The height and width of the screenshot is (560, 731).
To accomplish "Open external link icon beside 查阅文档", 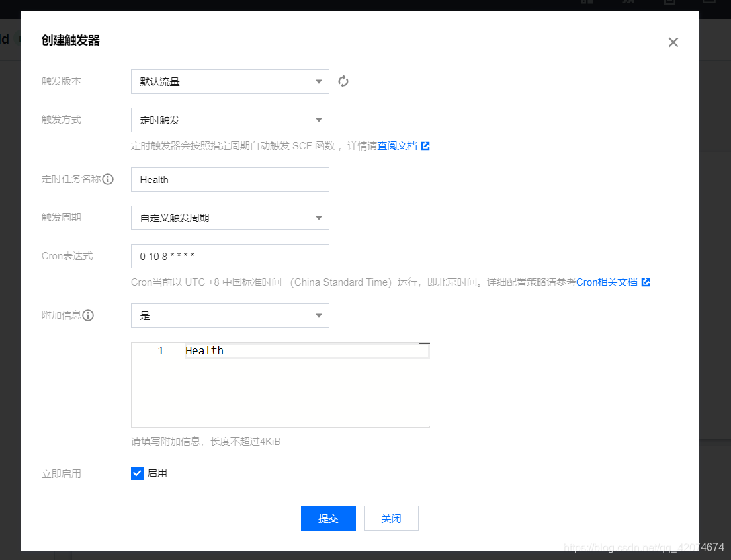I will 425,146.
